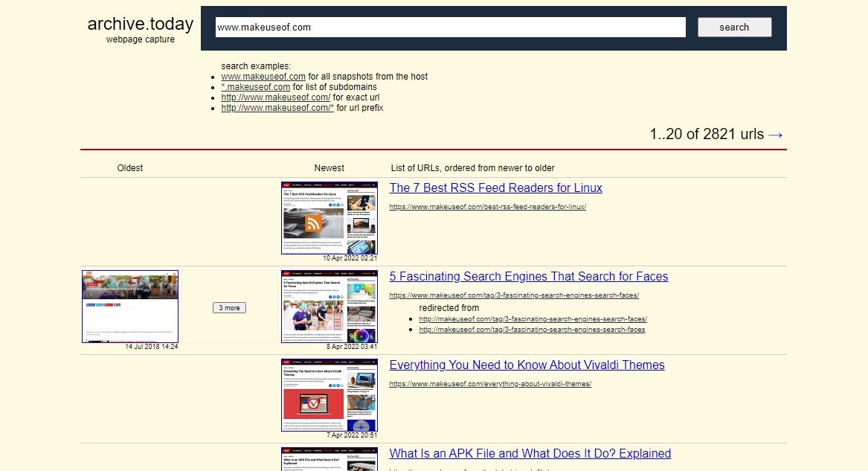The width and height of the screenshot is (868, 471).
Task: Click the everything-about-vivaldi-themes URL link
Action: pyautogui.click(x=490, y=383)
